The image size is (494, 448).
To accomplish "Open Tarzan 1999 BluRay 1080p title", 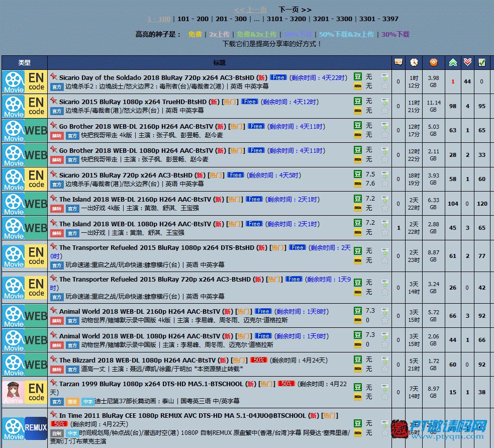I will point(151,384).
